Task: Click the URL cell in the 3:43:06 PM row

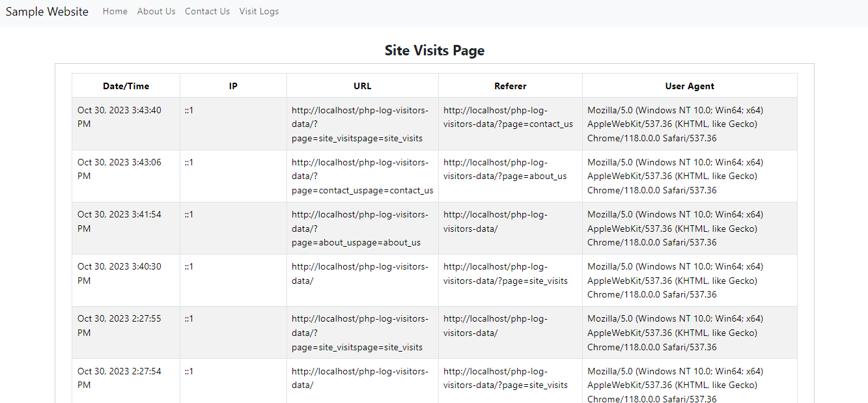Action: pyautogui.click(x=362, y=176)
